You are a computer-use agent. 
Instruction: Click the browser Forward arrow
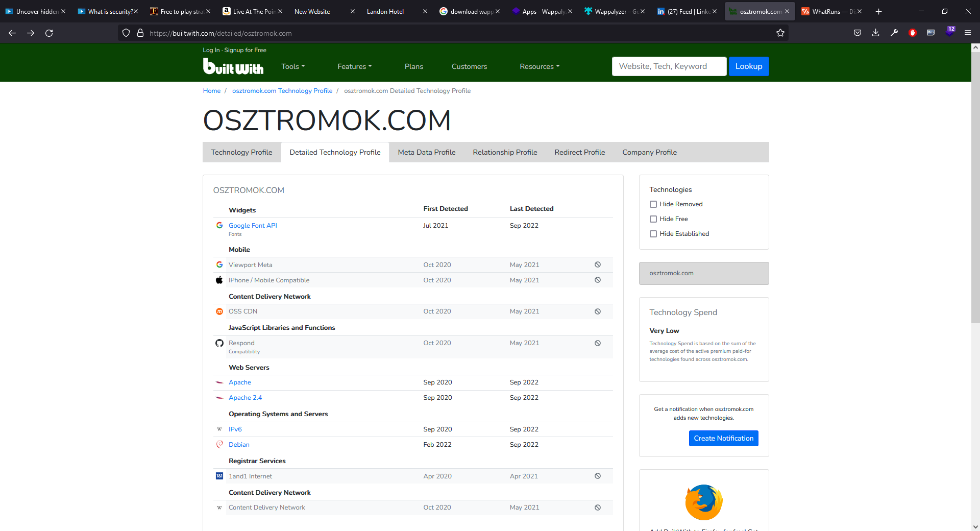pos(31,33)
